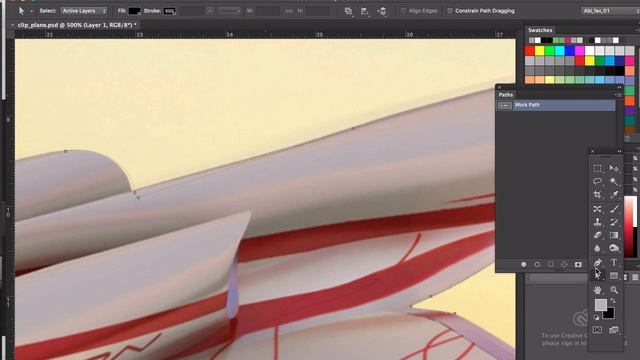The width and height of the screenshot is (640, 360).
Task: Select the Pen tool
Action: (x=597, y=262)
